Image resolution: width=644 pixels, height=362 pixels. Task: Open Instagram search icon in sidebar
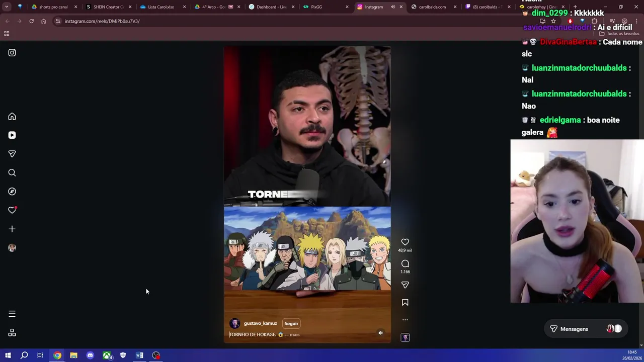coord(12,173)
